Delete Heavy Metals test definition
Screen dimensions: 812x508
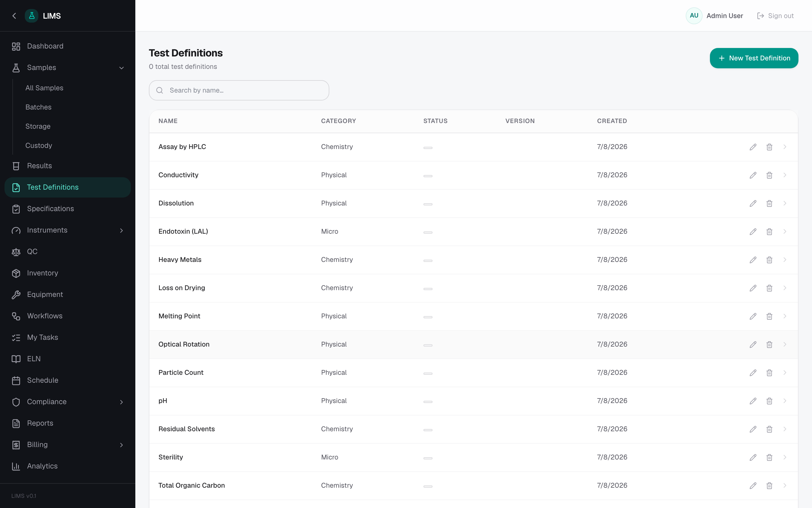769,260
